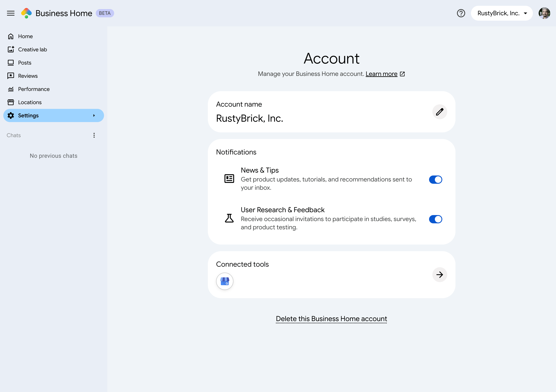The image size is (556, 392).
Task: Click the News & Tips newspaper icon
Action: tap(229, 179)
